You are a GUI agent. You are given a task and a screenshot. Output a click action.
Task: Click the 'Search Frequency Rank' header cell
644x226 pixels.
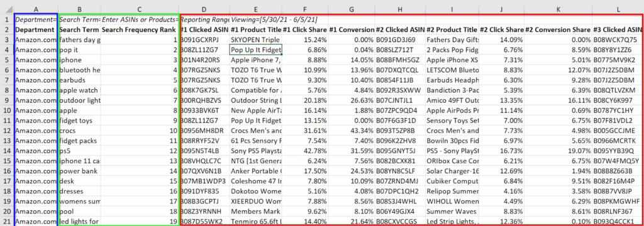(140, 30)
